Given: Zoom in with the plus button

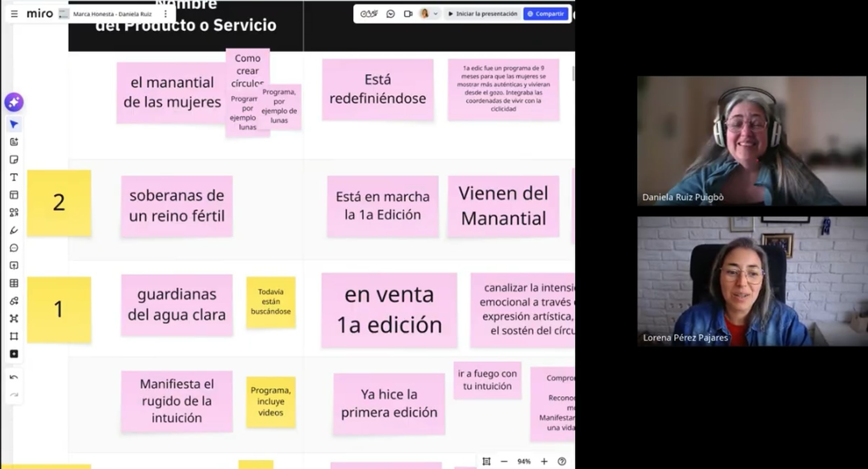Looking at the screenshot, I should [544, 461].
